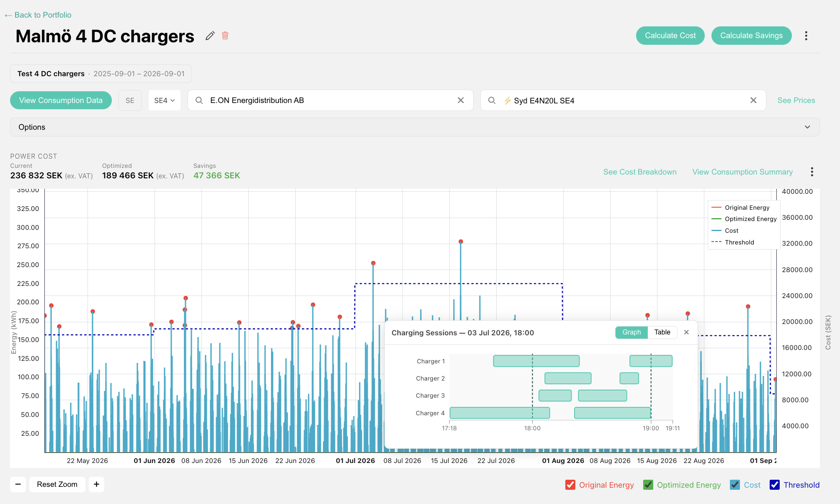
Task: Toggle the Optimized Energy checkbox
Action: pos(648,485)
